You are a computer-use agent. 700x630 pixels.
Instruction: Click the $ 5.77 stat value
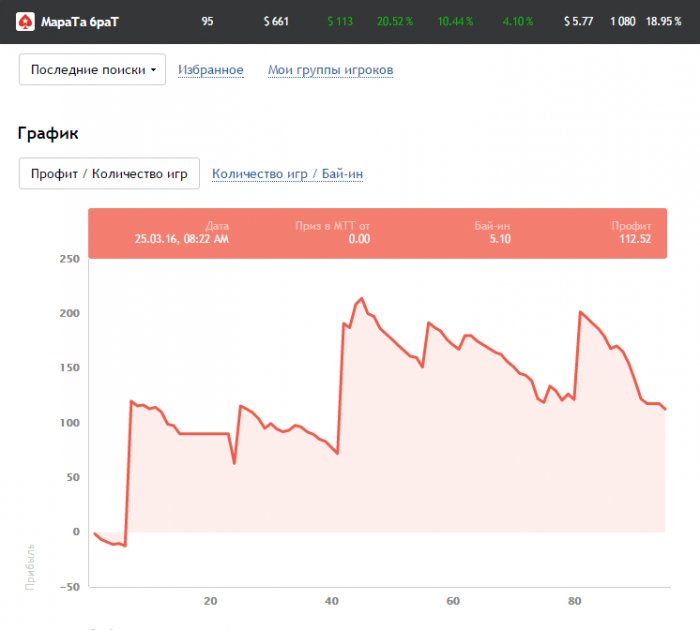578,21
